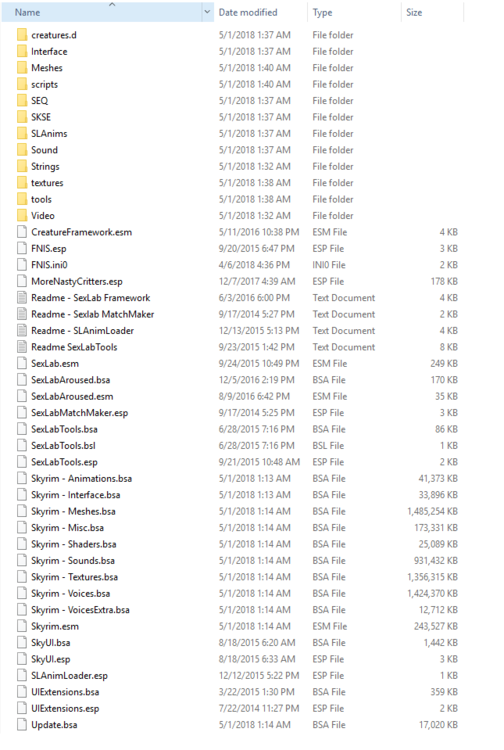Select the UIExtensions.esp file icon
The width and height of the screenshot is (504, 750).
(x=22, y=708)
